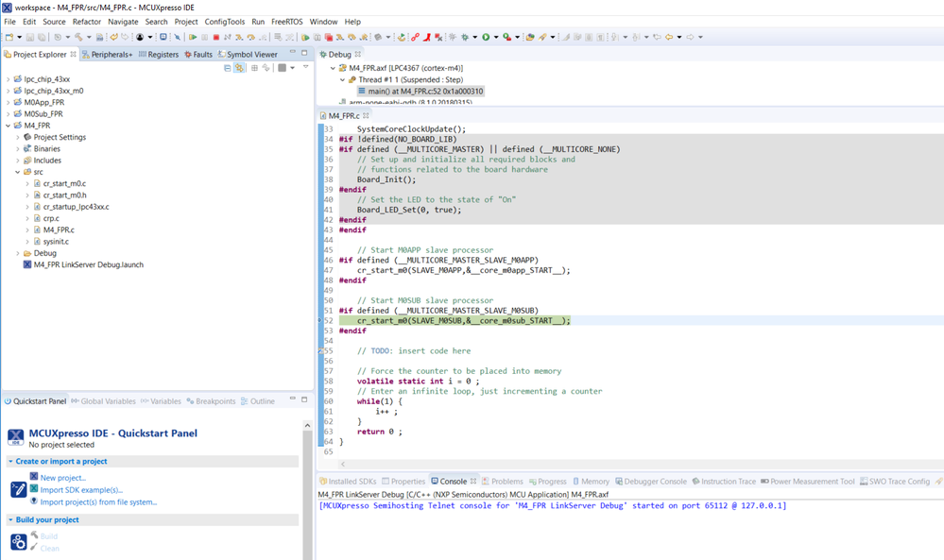Click the green Resume debug icon
Viewport: 944px width, 560px height.
[193, 37]
